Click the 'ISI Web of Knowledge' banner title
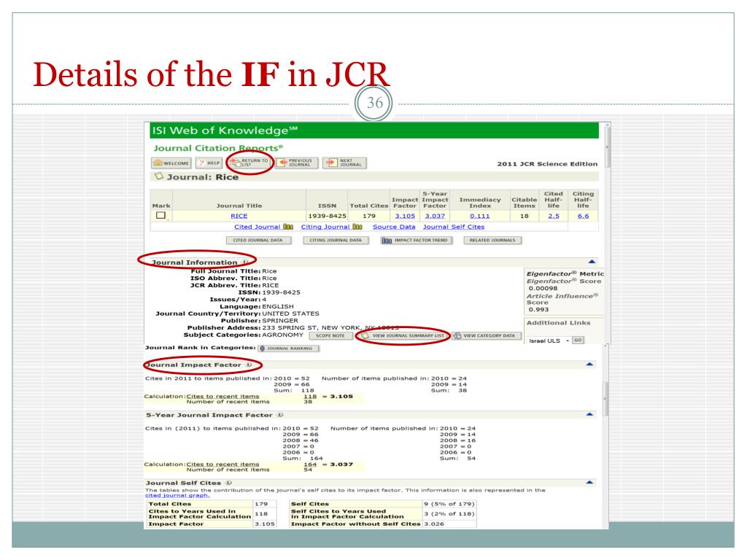747x560 pixels. (225, 131)
